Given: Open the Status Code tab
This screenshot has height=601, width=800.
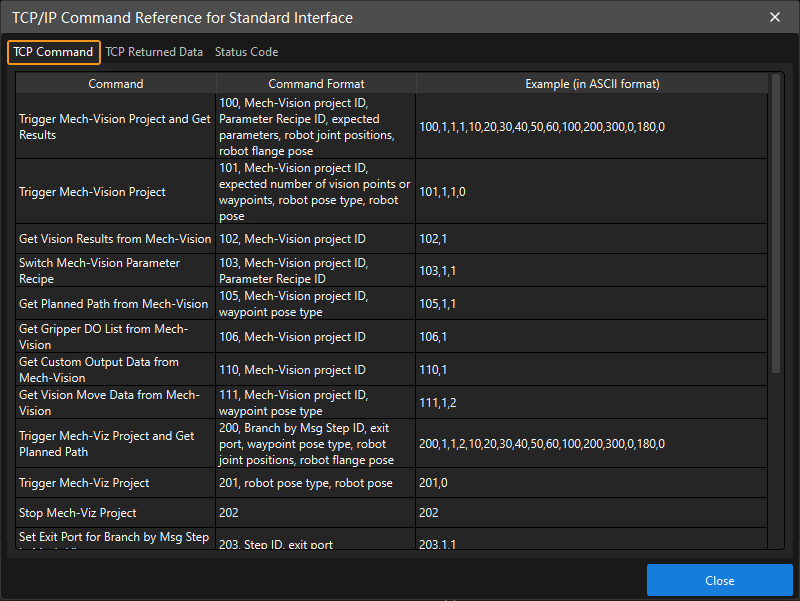Looking at the screenshot, I should pos(246,52).
